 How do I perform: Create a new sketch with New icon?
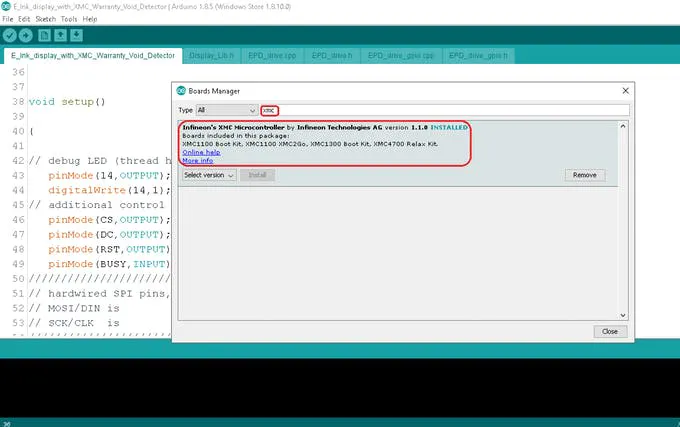(44, 36)
